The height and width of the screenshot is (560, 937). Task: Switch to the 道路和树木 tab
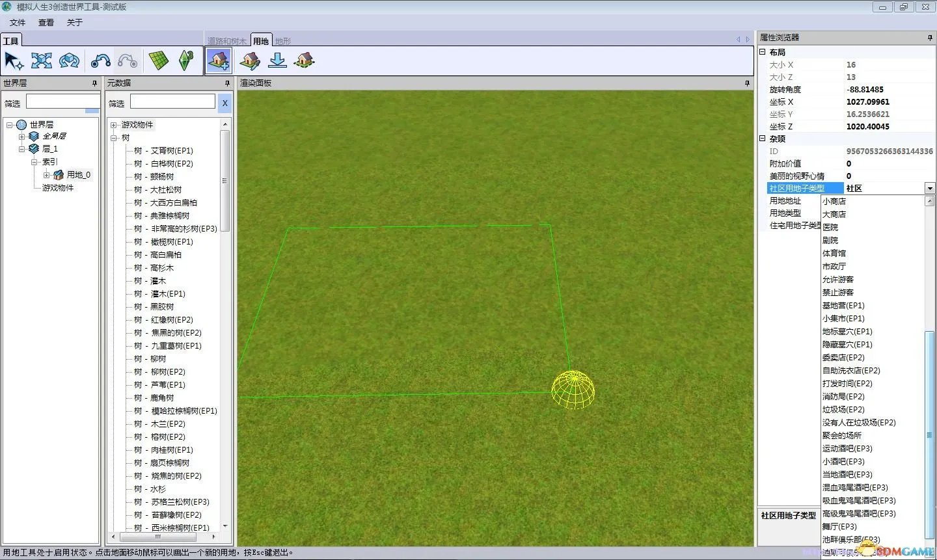(227, 41)
